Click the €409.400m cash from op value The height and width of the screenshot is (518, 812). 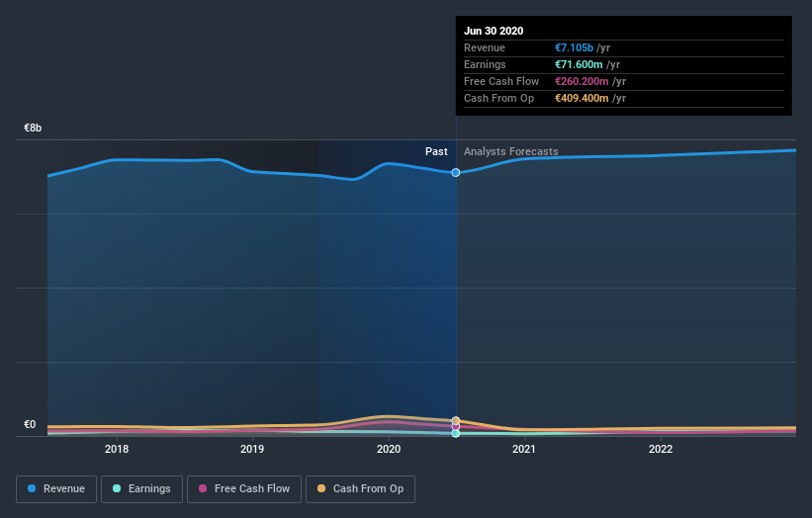tap(583, 98)
